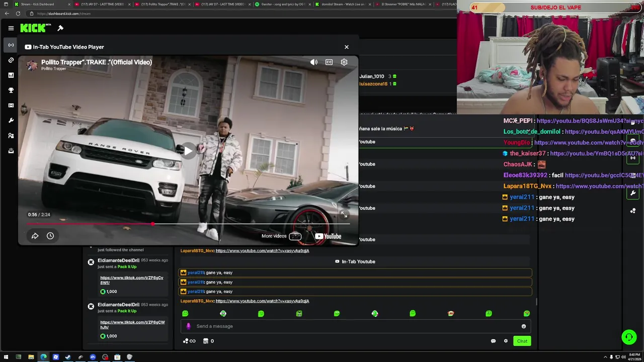
Task: Click the first EldiamanteDeelDril username
Action: pos(118,260)
